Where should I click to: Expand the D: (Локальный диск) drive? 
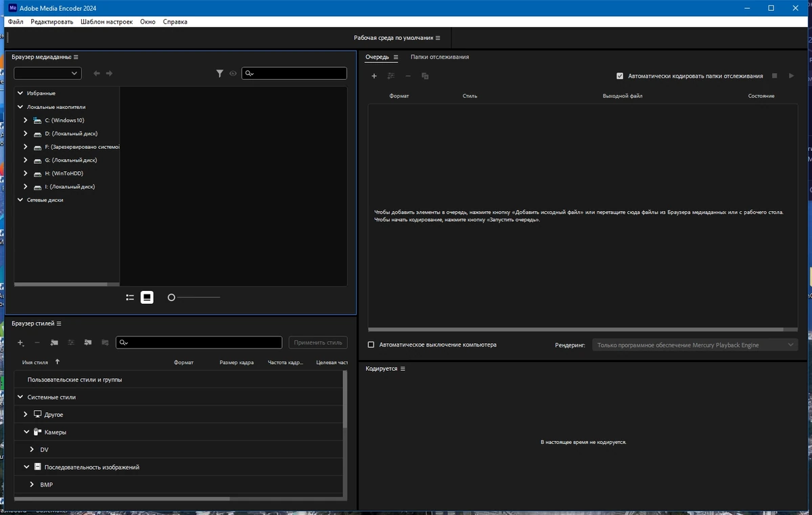(x=25, y=133)
